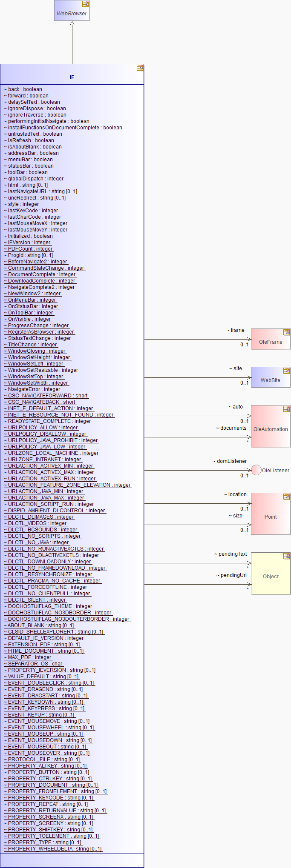Viewport: 291px width, 868px height.
Task: Select the WebSite class label
Action: pyautogui.click(x=271, y=380)
